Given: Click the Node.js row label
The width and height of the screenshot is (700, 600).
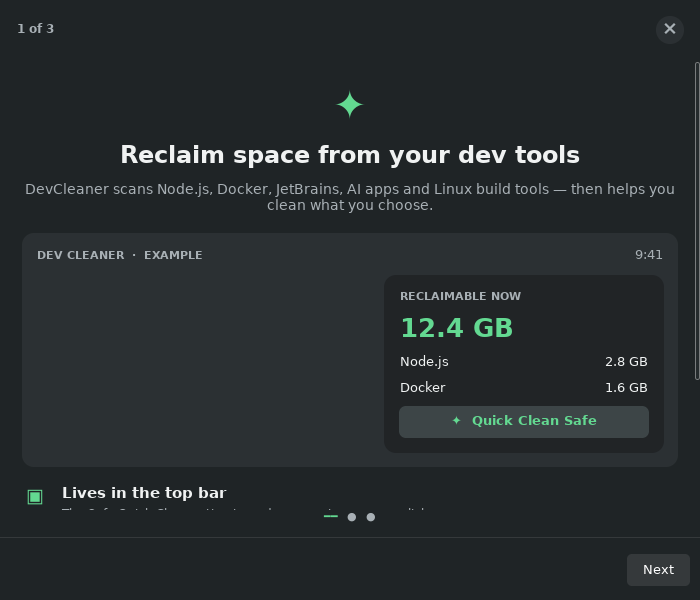Looking at the screenshot, I should 424,362.
